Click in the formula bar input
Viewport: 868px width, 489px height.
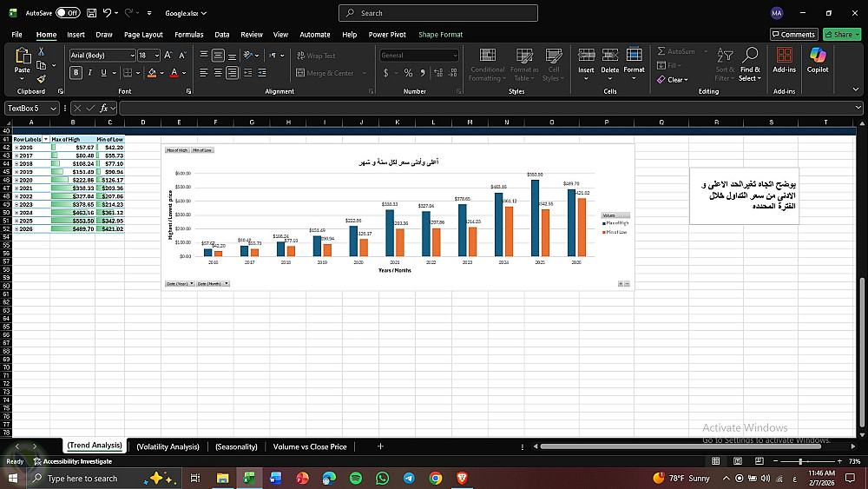point(487,108)
